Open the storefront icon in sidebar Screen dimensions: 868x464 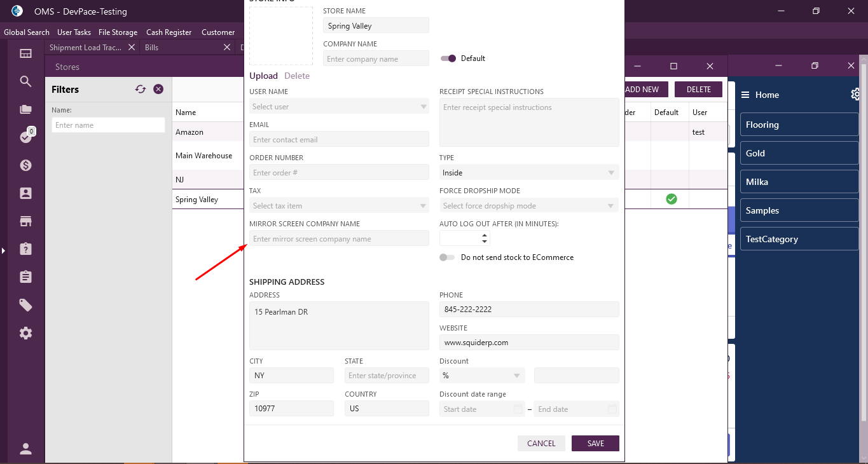tap(25, 221)
